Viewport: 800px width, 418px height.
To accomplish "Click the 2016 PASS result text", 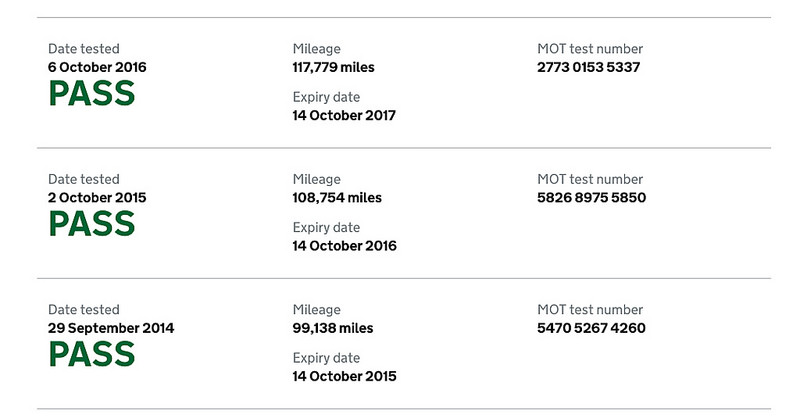I will (x=92, y=93).
